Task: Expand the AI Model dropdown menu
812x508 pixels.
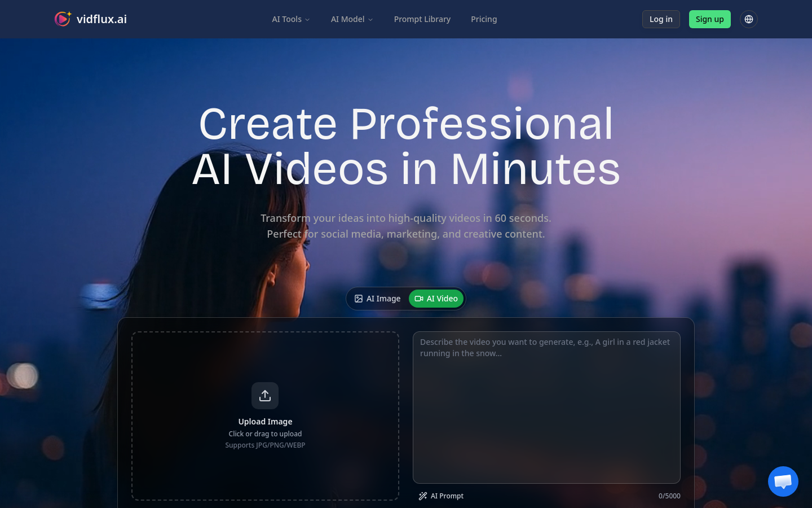Action: (352, 19)
